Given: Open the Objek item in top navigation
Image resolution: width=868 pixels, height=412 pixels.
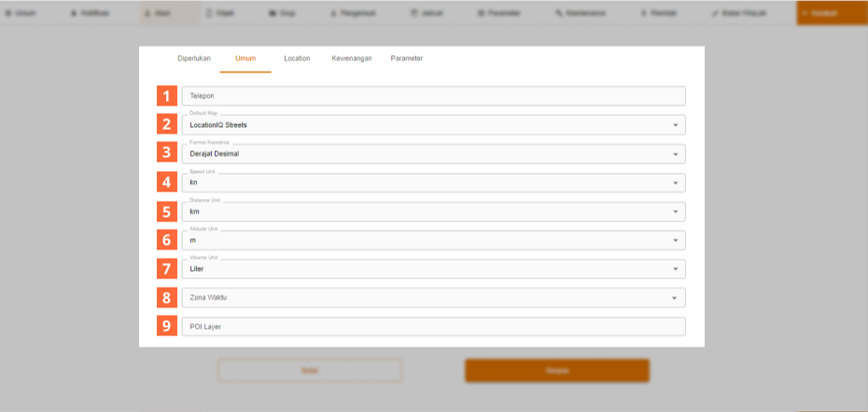Looking at the screenshot, I should (221, 13).
